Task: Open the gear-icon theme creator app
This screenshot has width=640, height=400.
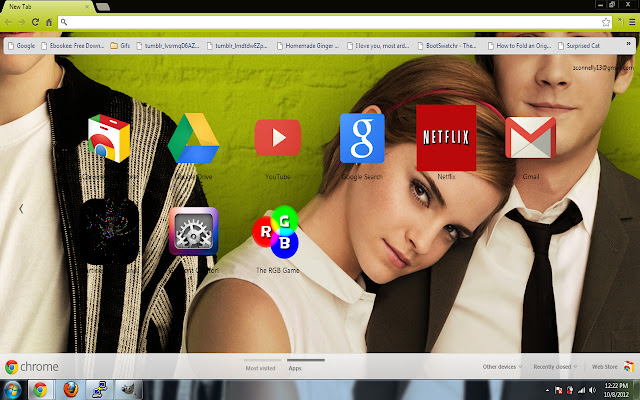Action: (193, 231)
